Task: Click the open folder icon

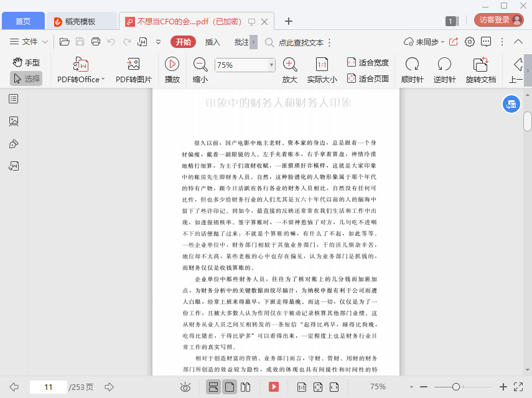Action: tap(65, 42)
